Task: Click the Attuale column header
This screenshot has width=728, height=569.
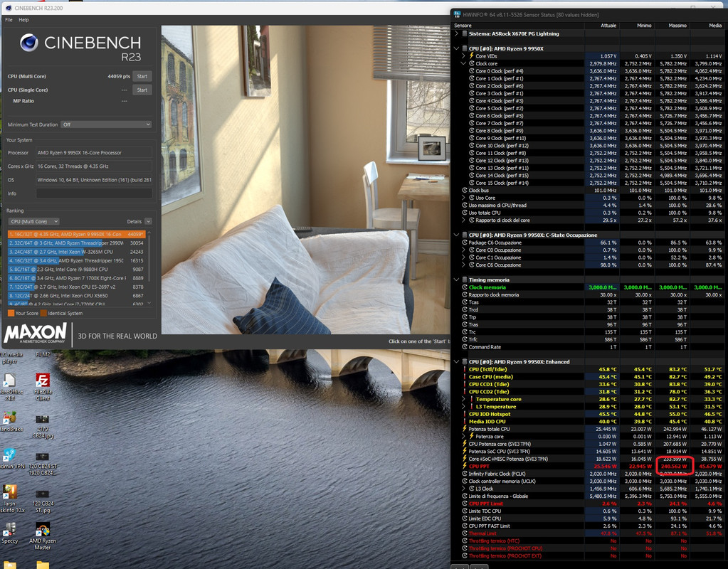Action: [602, 26]
